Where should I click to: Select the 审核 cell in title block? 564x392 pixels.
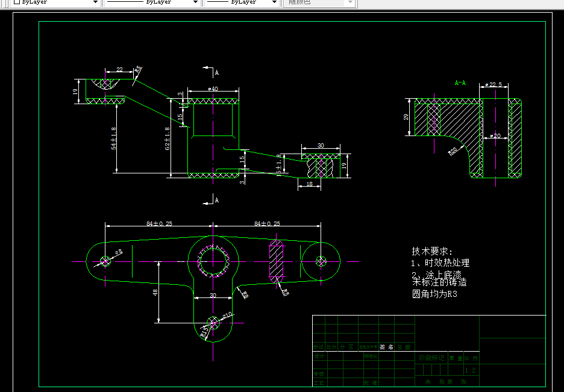[x=319, y=374]
